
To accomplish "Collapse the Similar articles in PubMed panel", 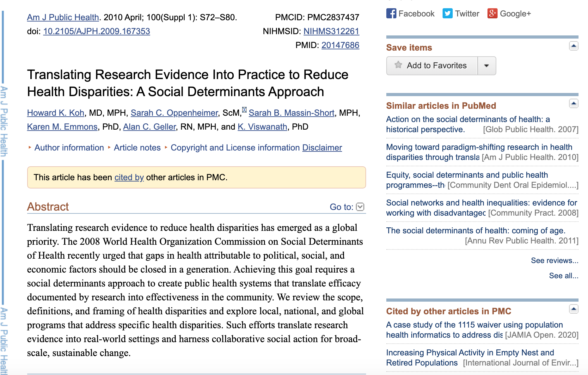I will tap(574, 104).
